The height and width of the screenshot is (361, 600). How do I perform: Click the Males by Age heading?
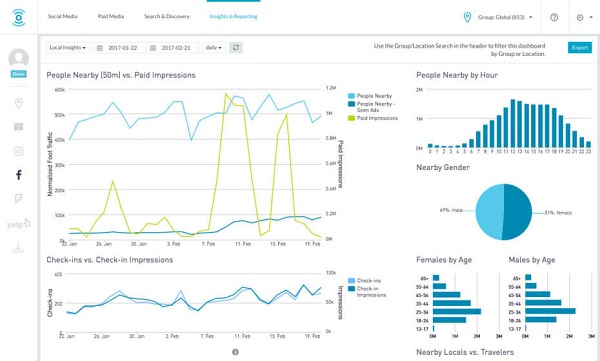[532, 260]
